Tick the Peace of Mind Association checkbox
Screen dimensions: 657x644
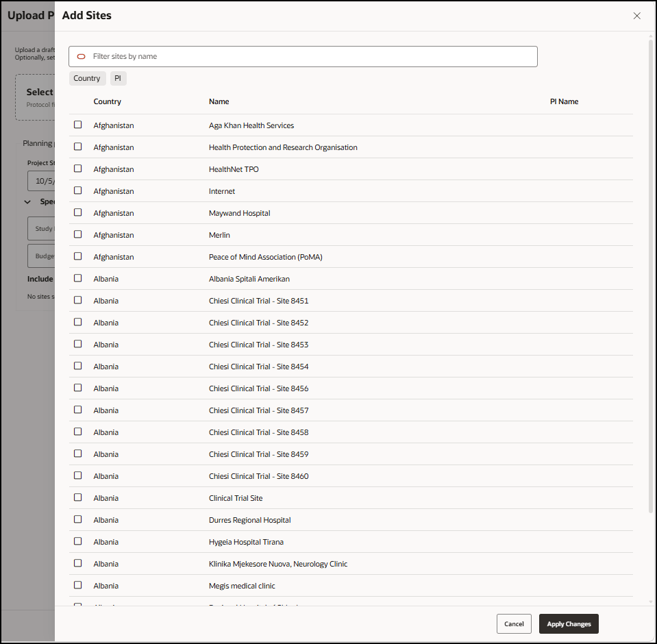tap(78, 256)
